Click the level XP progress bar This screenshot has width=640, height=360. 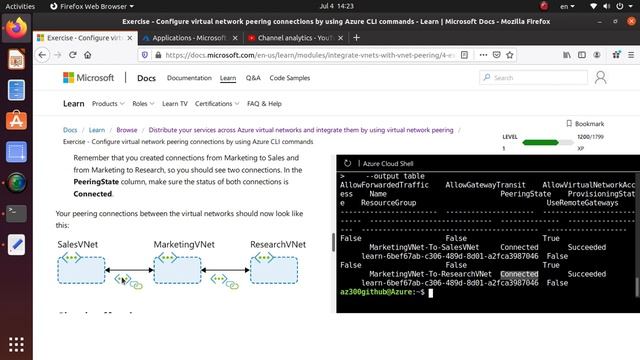[547, 142]
